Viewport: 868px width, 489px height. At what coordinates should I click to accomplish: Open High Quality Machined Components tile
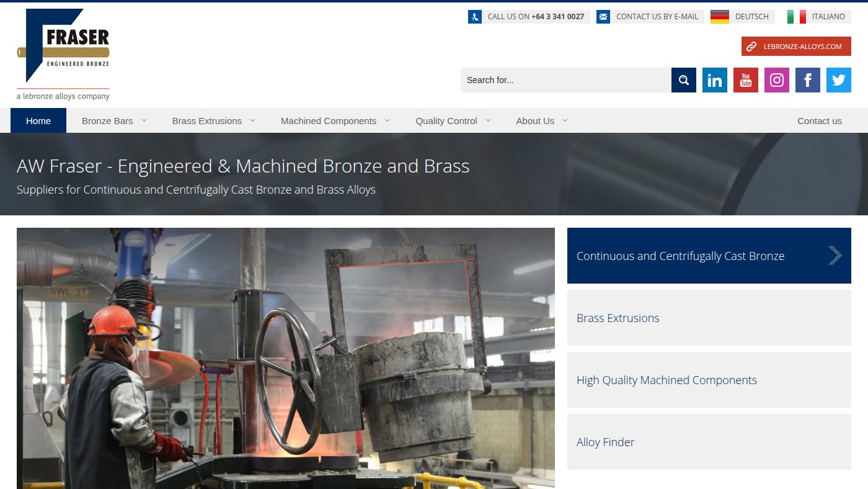[x=709, y=380]
